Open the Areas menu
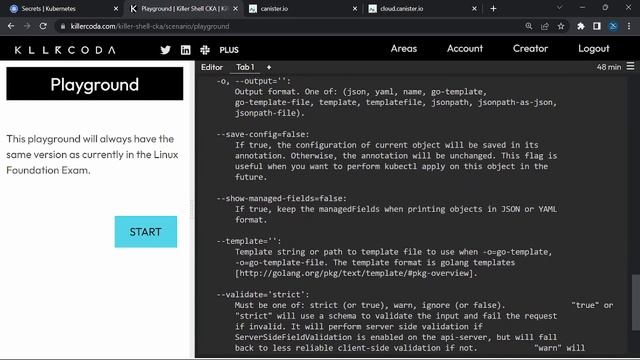This screenshot has width=640, height=360. (x=404, y=49)
